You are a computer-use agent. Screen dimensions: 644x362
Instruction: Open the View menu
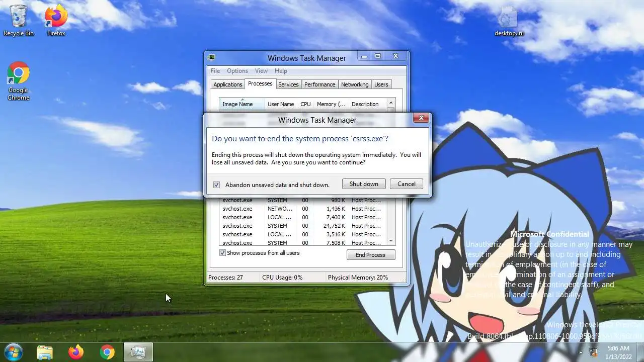click(x=261, y=71)
